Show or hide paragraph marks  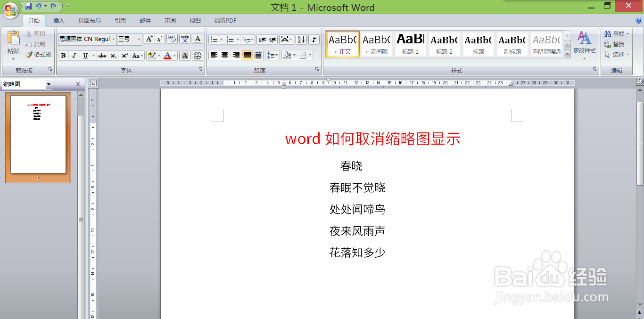314,39
